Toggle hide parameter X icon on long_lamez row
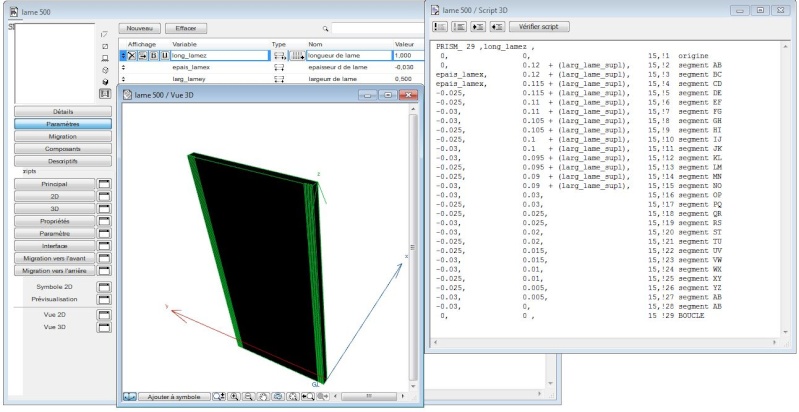Image resolution: width=799 pixels, height=412 pixels. (x=132, y=56)
